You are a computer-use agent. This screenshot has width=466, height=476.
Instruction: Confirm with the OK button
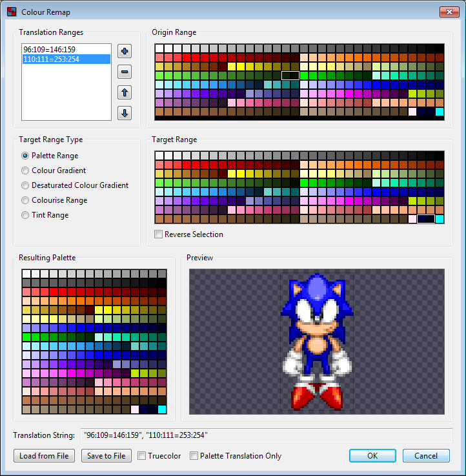(372, 456)
